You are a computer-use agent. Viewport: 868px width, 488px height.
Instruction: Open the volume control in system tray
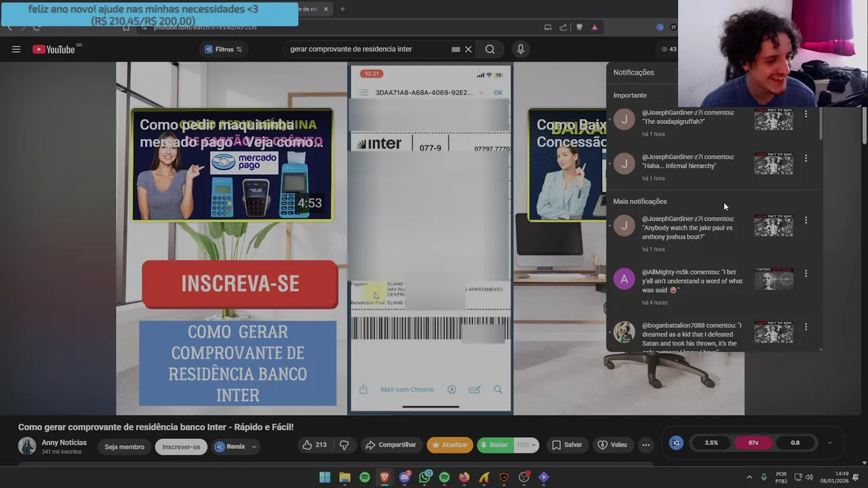[809, 477]
